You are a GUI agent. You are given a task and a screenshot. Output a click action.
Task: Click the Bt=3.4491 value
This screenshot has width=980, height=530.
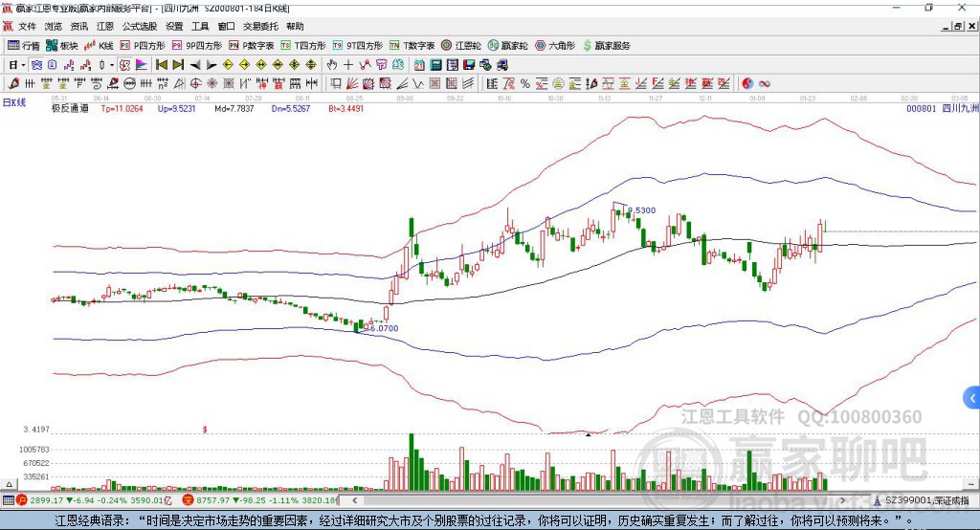coord(345,108)
